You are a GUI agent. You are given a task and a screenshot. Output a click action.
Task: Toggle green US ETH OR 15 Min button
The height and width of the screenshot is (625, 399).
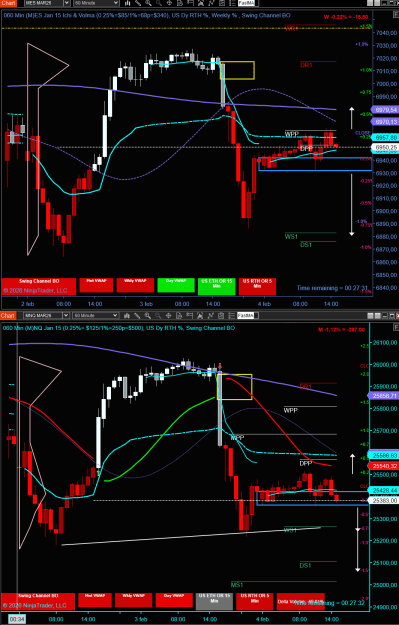pos(217,286)
